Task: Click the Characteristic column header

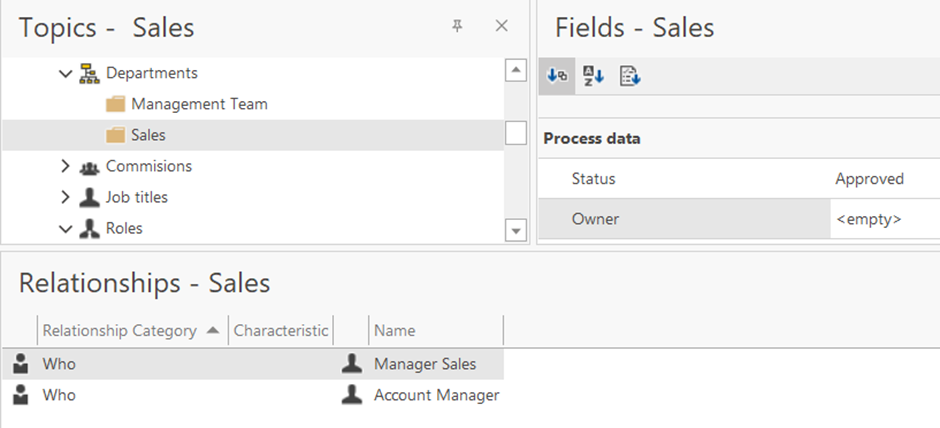Action: (281, 330)
